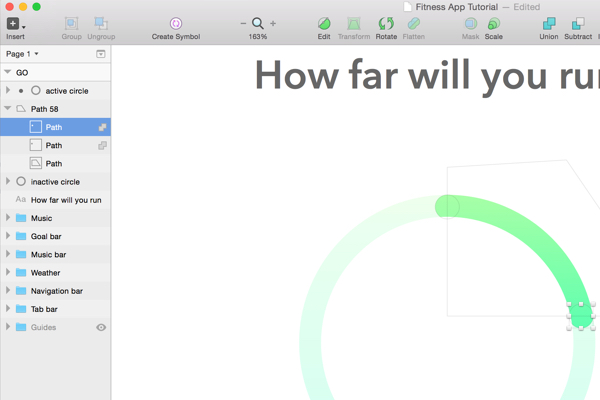Click the Path 58 shape icon

pos(21,109)
